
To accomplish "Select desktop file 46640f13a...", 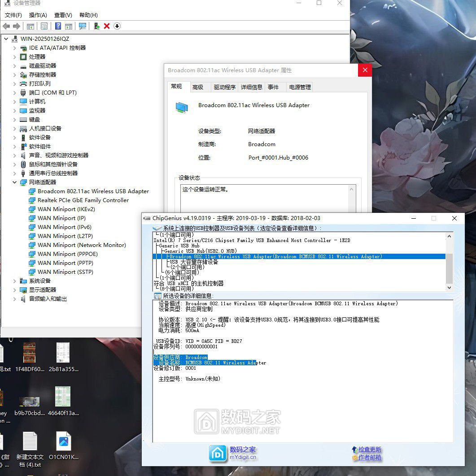I will point(63,401).
